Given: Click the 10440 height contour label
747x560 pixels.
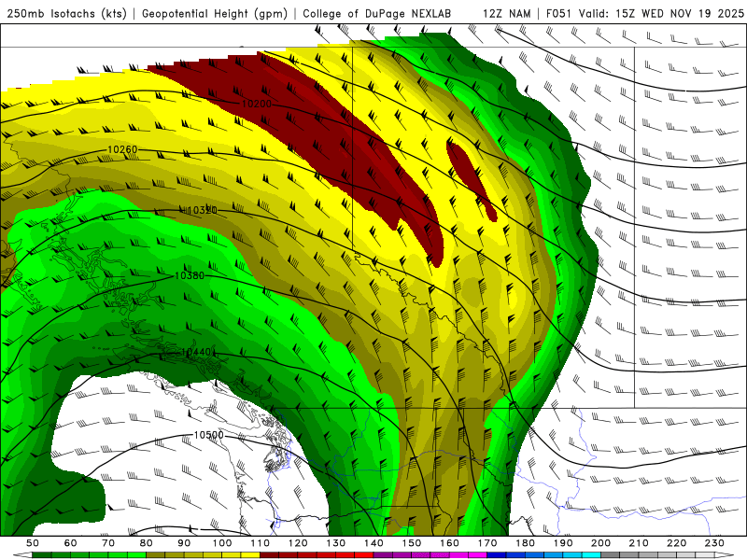Looking at the screenshot, I should coord(196,352).
